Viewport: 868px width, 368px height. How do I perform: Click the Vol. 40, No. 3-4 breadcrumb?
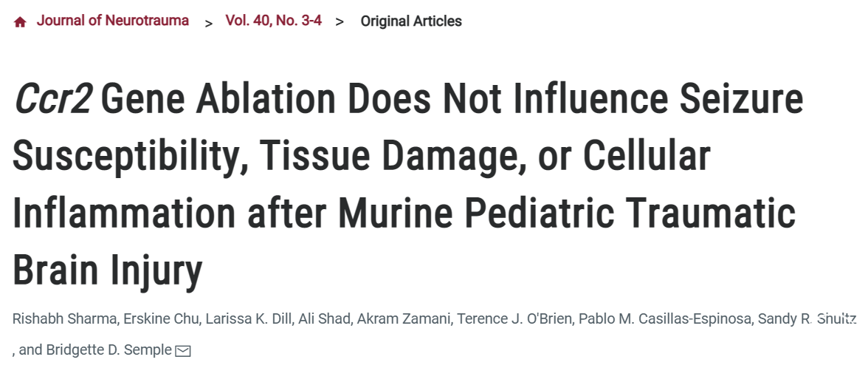[273, 21]
